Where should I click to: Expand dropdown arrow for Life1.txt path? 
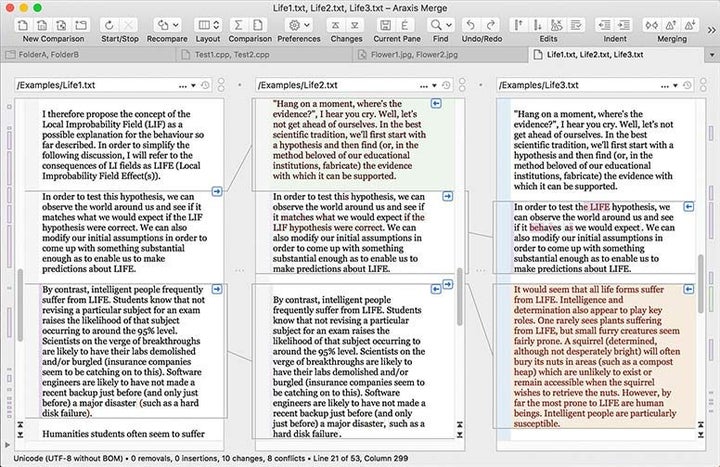point(193,86)
